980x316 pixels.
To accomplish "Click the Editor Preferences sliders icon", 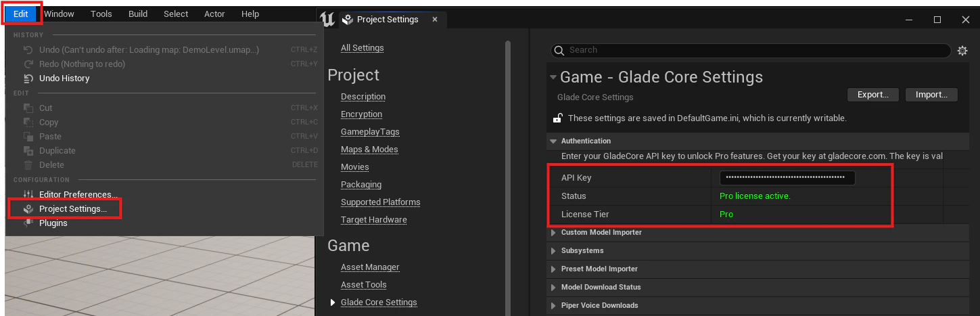I will click(28, 195).
